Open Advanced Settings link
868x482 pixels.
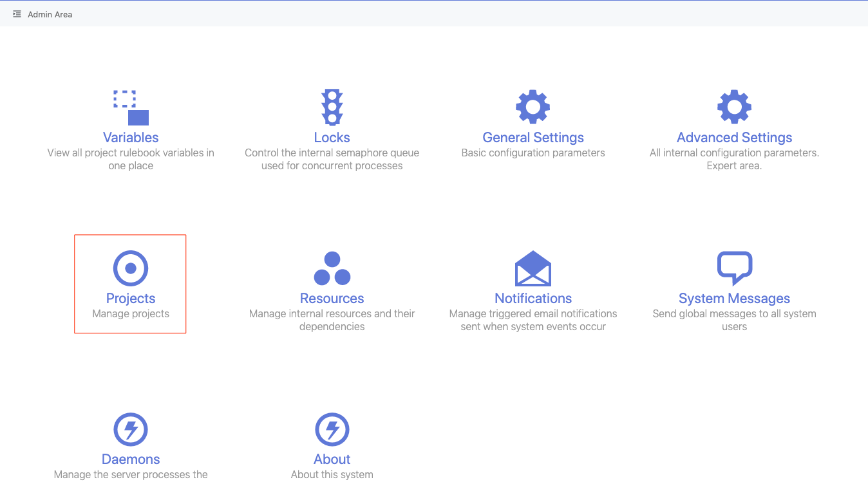pos(735,137)
